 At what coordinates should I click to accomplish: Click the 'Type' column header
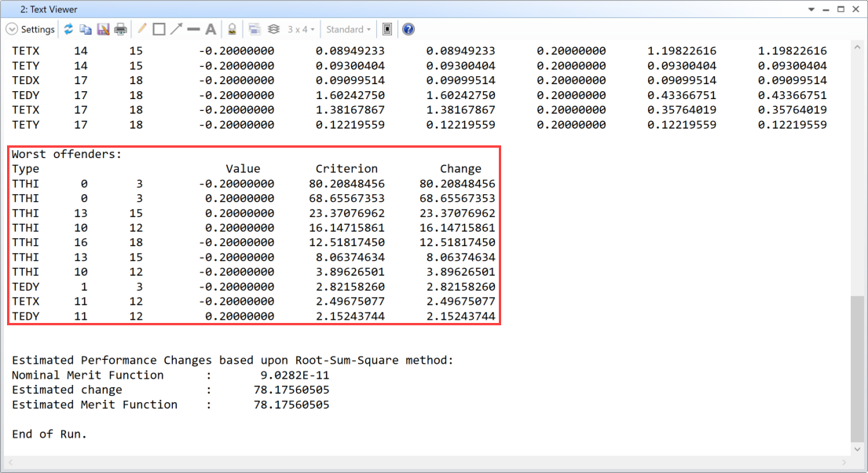(x=25, y=168)
